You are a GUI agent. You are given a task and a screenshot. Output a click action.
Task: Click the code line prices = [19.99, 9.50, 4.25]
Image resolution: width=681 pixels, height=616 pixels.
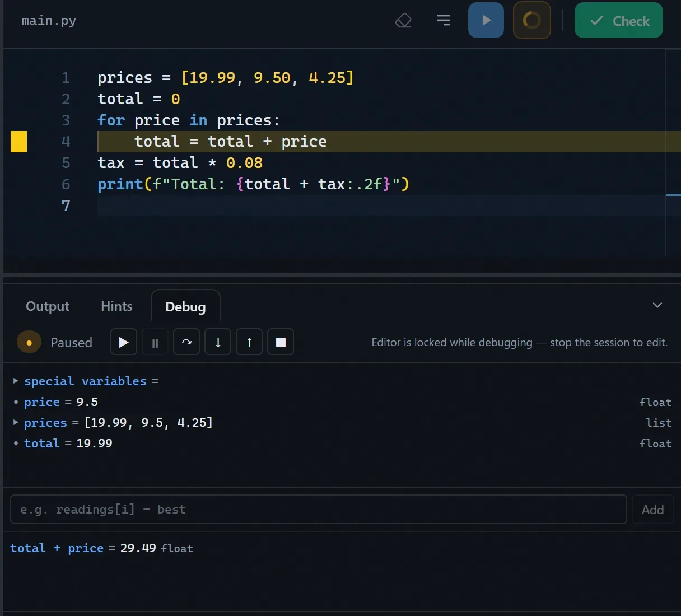226,78
